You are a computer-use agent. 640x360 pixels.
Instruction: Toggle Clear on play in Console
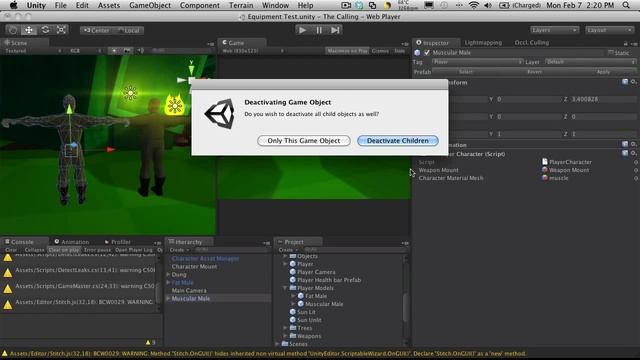click(64, 250)
